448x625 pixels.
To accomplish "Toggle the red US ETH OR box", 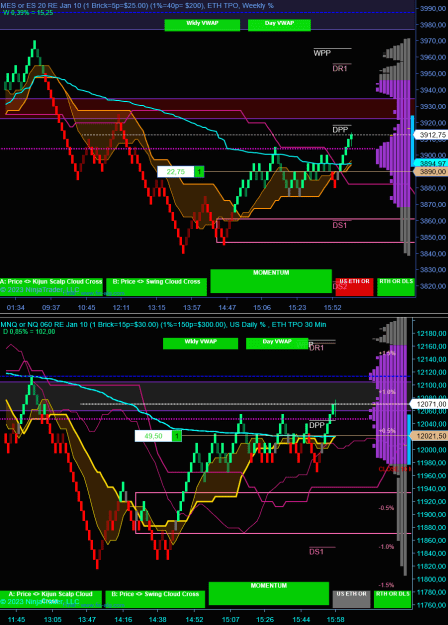I will [354, 287].
